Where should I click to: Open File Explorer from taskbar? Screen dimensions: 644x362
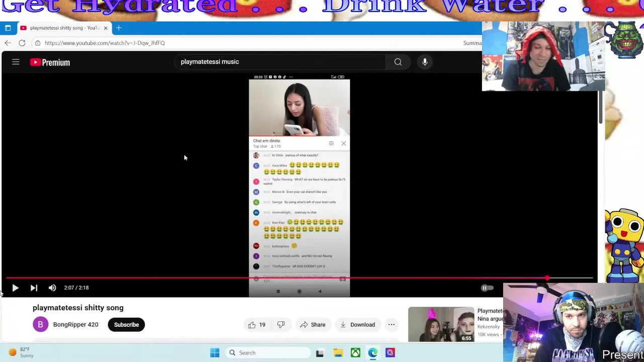pyautogui.click(x=338, y=353)
